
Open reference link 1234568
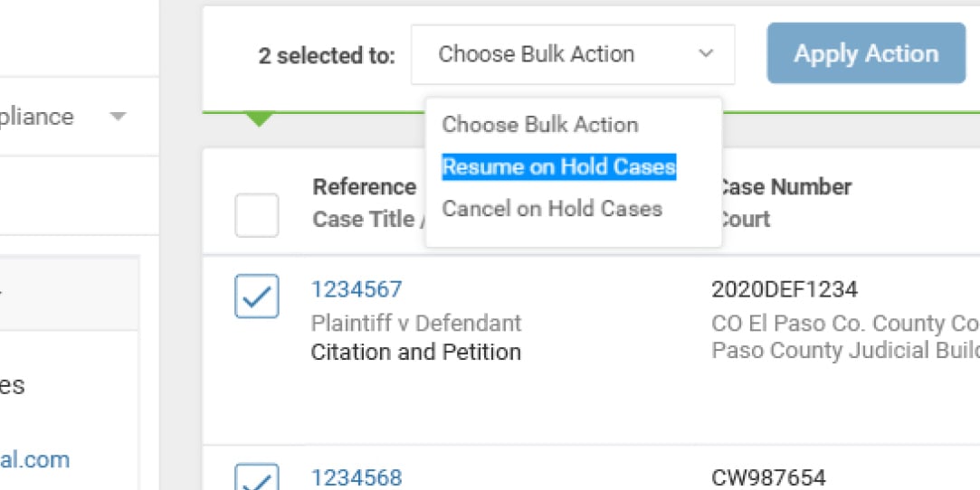357,477
